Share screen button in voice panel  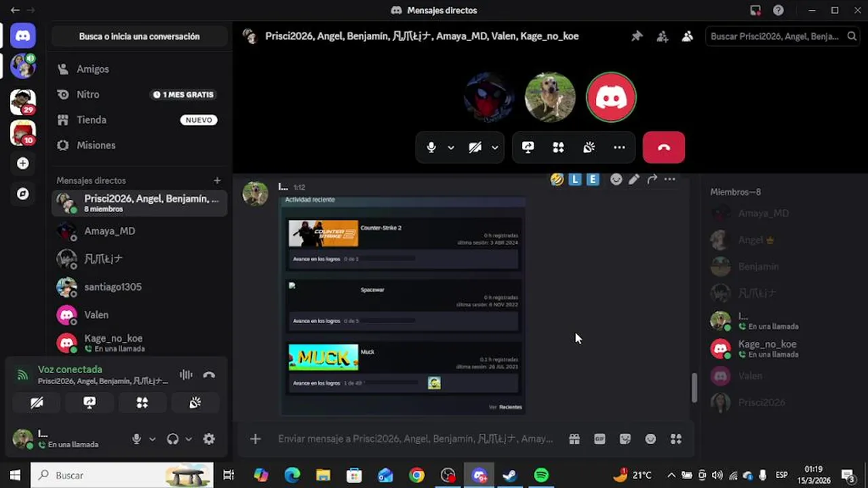pos(90,403)
